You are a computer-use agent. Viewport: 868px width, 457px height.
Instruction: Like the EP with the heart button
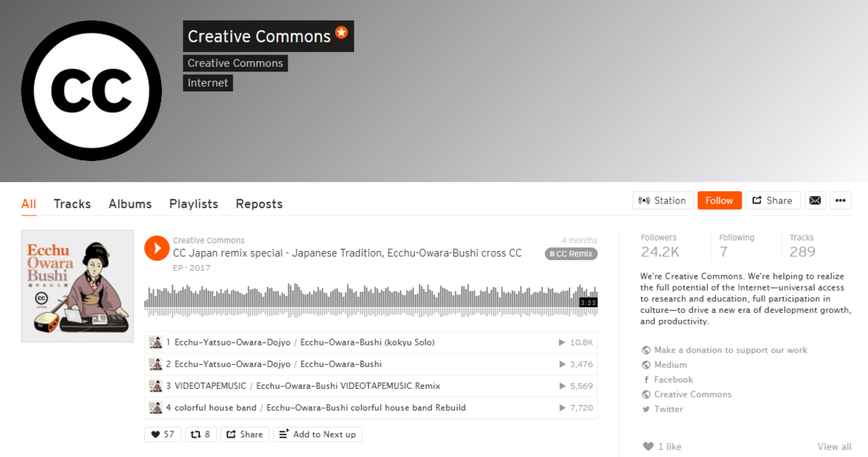point(162,435)
